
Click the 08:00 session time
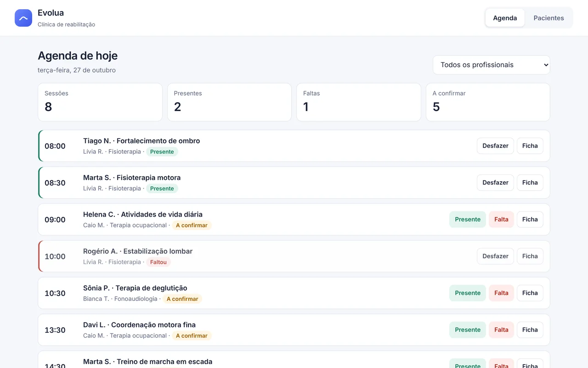55,146
